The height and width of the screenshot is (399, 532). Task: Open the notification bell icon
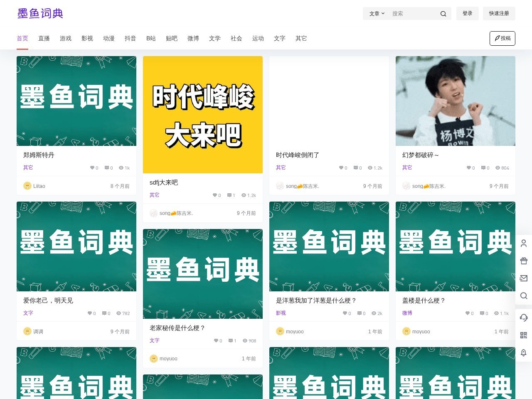pos(524,352)
